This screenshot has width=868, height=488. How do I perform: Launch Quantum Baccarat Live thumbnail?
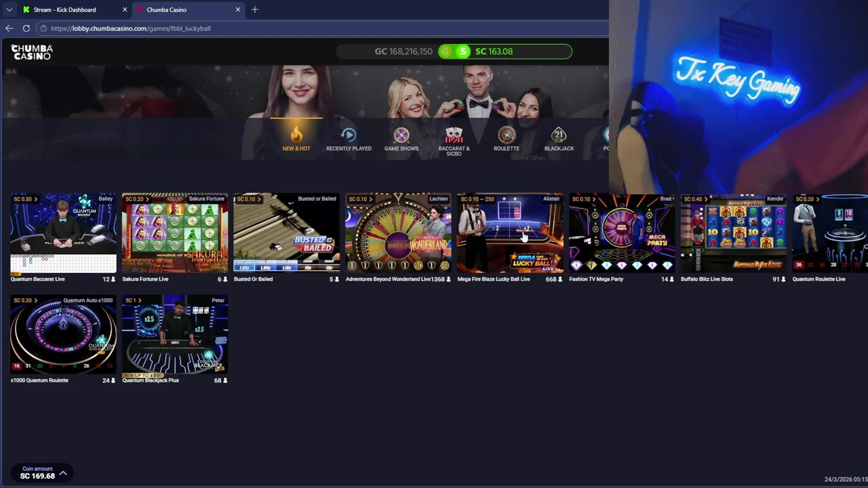(x=63, y=234)
